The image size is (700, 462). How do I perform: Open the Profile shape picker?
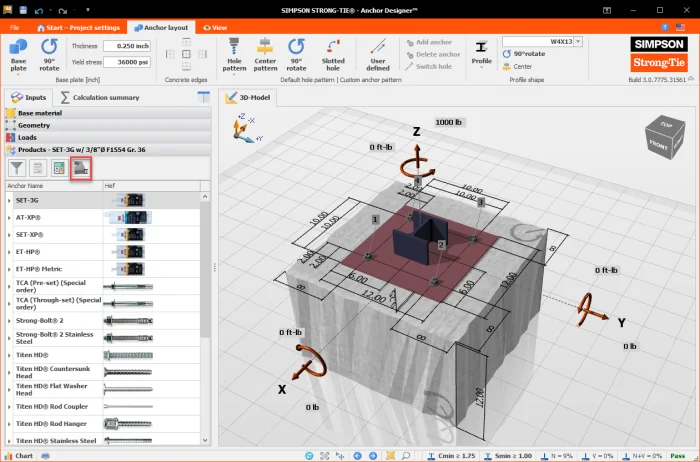[481, 54]
